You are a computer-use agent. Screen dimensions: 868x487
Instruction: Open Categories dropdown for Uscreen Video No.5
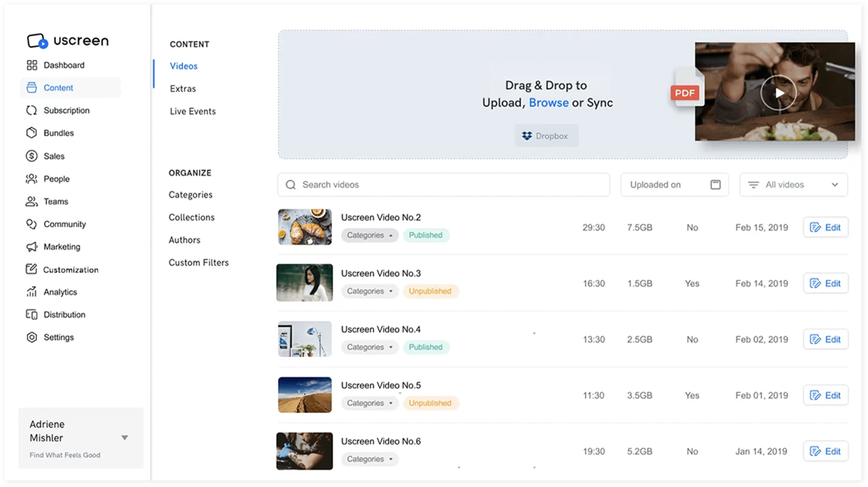pos(369,403)
